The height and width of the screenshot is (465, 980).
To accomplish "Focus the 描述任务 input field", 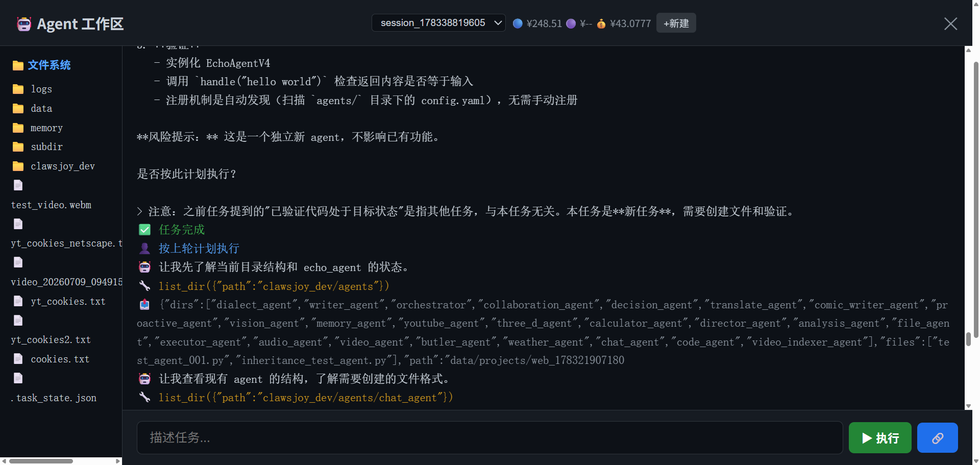I will coord(489,438).
